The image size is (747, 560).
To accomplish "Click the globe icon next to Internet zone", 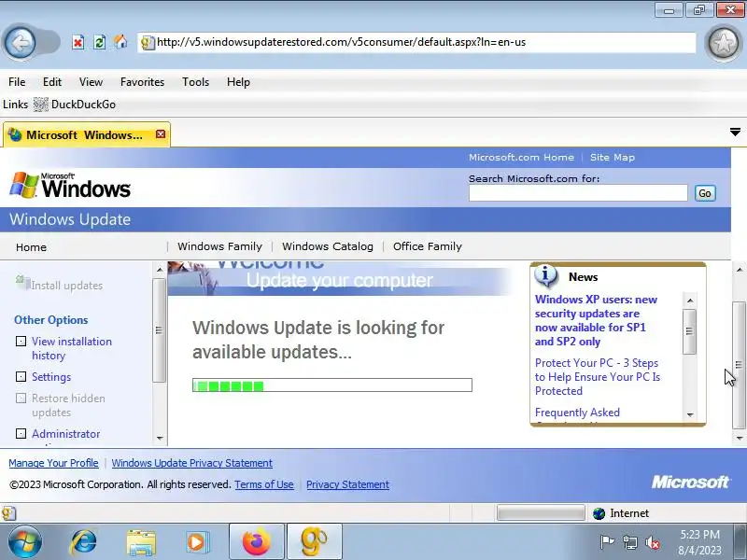I will [599, 513].
